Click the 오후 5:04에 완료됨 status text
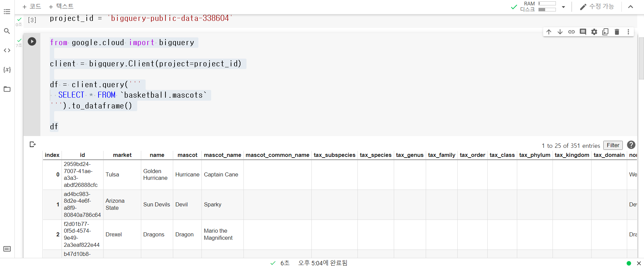The height and width of the screenshot is (266, 644). (x=323, y=263)
